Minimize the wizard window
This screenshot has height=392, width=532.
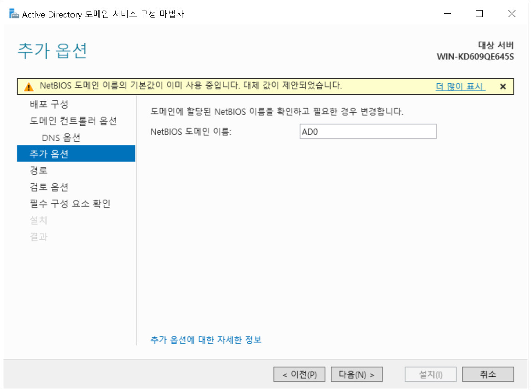point(448,13)
